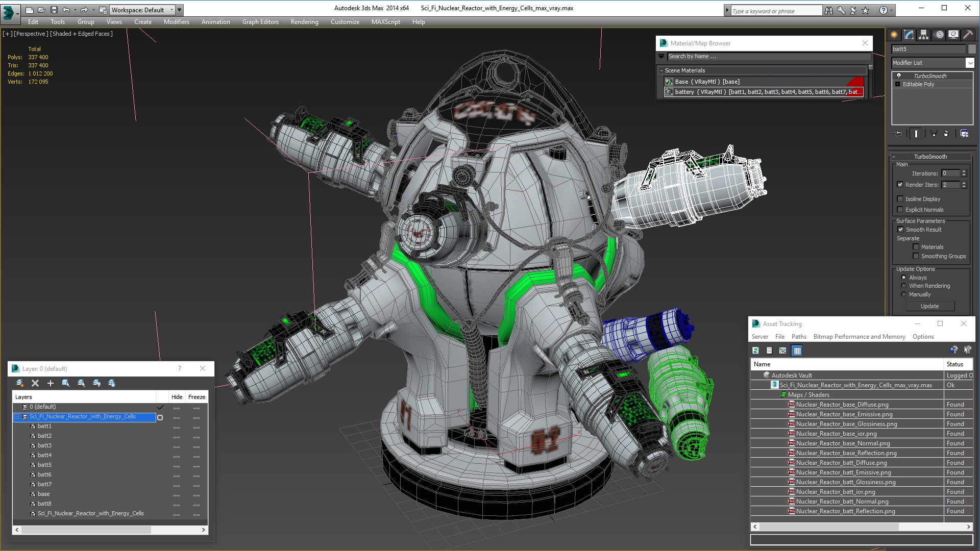Click Add Selected Objects plus icon
The width and height of the screenshot is (980, 551).
50,383
